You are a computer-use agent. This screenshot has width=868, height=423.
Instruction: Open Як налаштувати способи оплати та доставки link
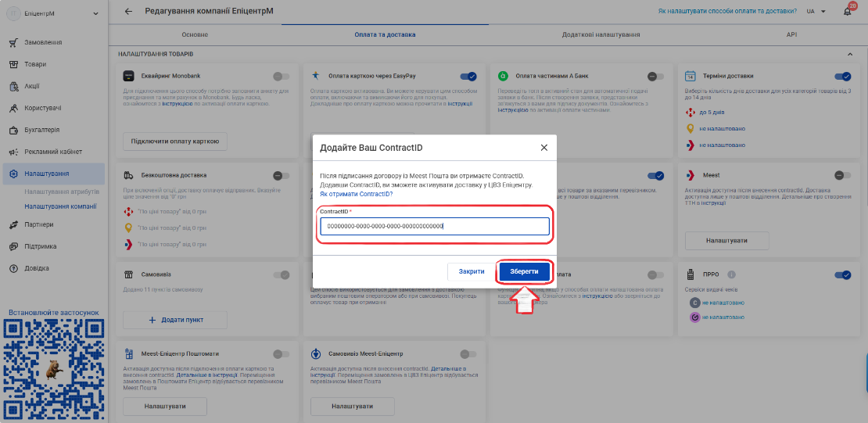click(728, 11)
